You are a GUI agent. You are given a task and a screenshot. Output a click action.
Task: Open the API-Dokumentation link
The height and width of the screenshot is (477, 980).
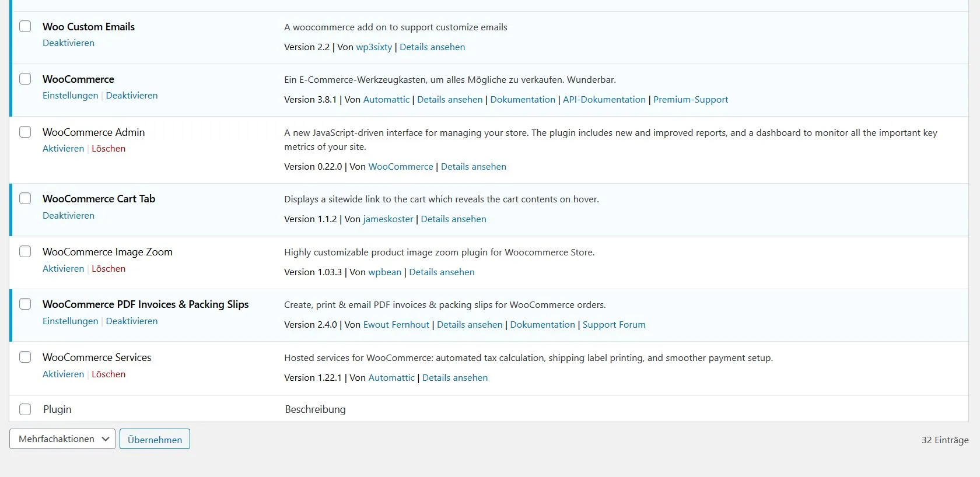pyautogui.click(x=604, y=100)
